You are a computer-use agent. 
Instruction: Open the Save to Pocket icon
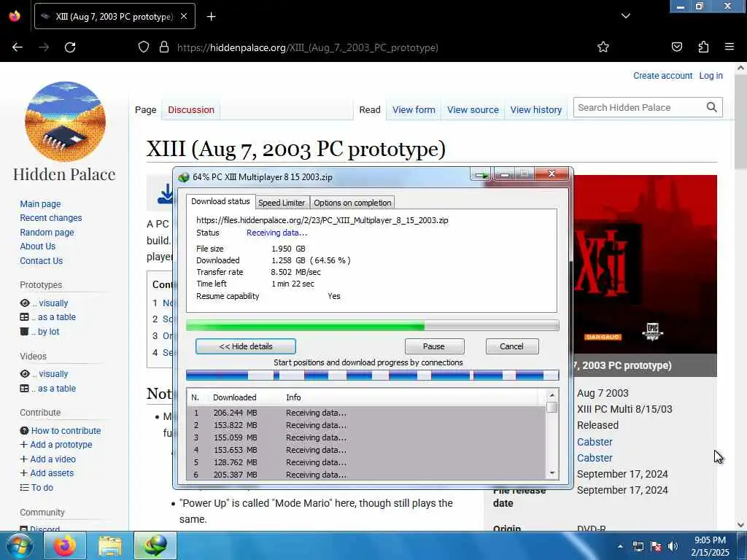(x=676, y=47)
